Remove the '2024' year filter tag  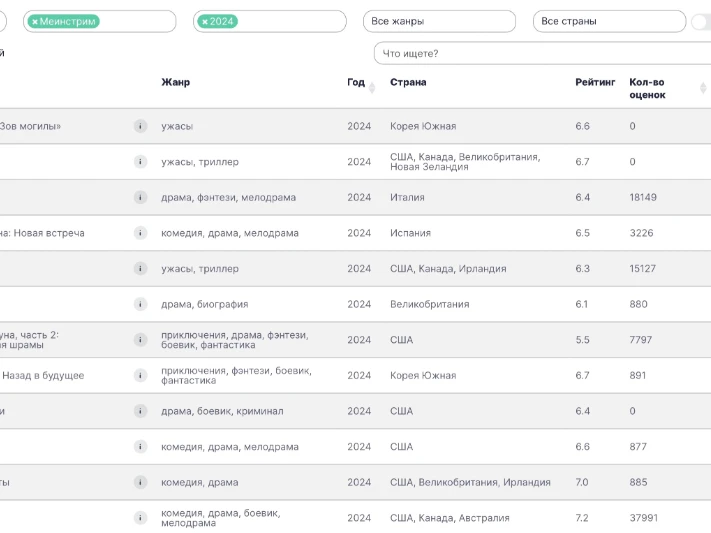(204, 21)
